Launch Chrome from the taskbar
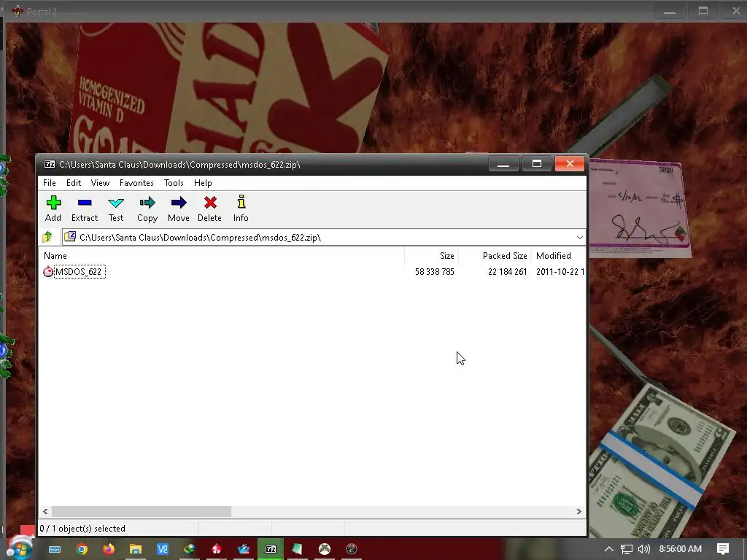The height and width of the screenshot is (560, 747). coord(82,550)
